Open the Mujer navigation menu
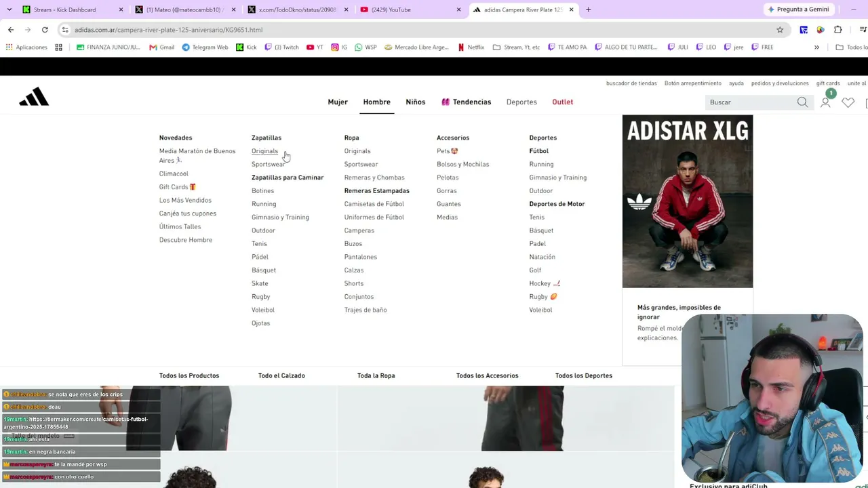Image resolution: width=868 pixels, height=488 pixels. [x=338, y=102]
